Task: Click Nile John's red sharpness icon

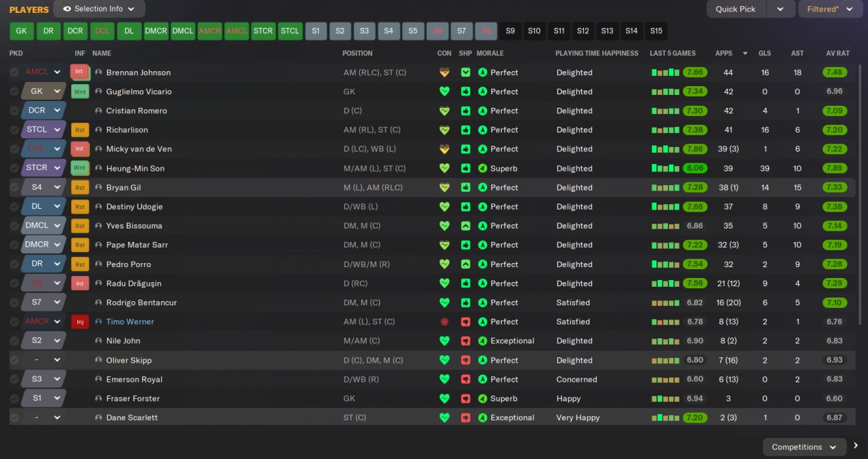Action: [x=465, y=341]
